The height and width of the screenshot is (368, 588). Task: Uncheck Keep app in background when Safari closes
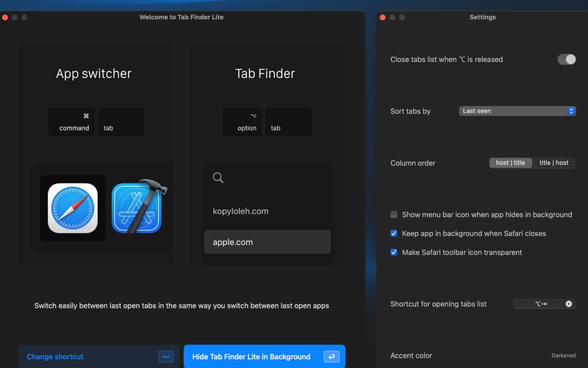click(x=394, y=233)
